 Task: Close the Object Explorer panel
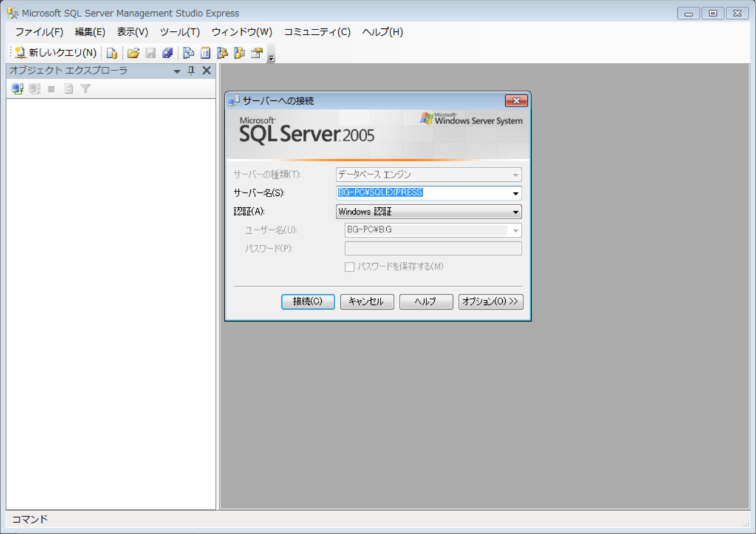coord(206,71)
